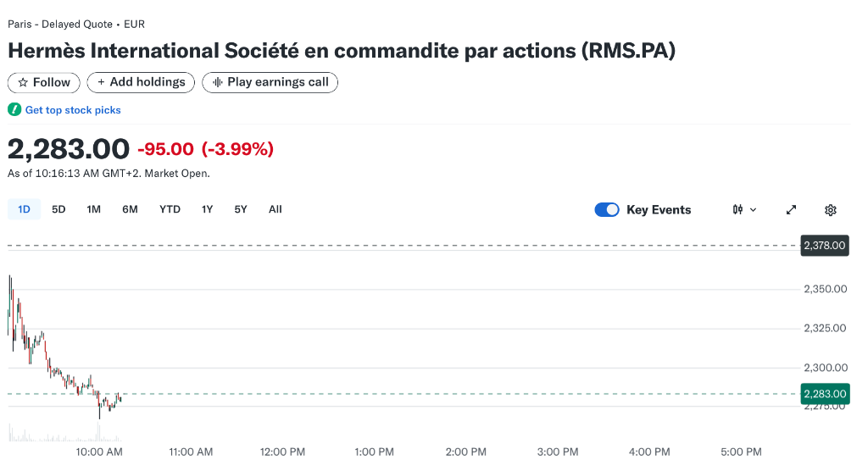Click the green top stock picks icon
The width and height of the screenshot is (868, 471).
(x=14, y=110)
